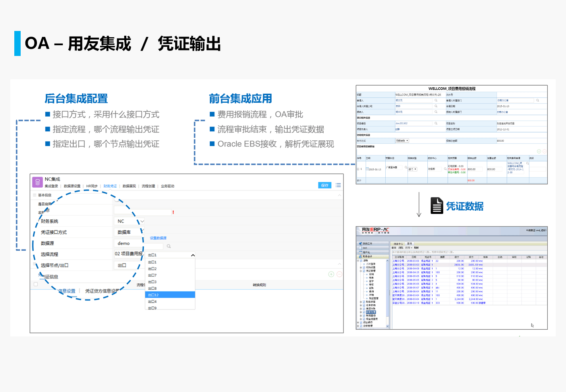Click the 名称 input field
566x392 pixels.
click(x=143, y=212)
